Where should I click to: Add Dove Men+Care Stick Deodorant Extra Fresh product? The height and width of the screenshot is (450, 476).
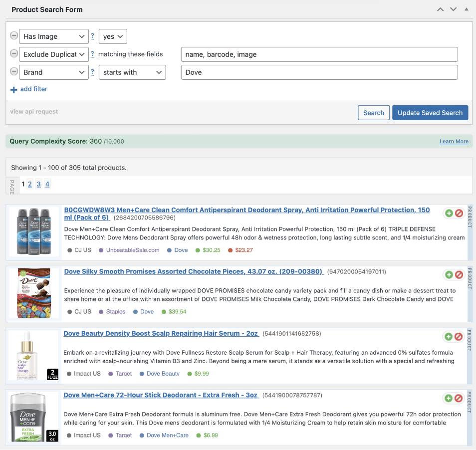tap(449, 398)
